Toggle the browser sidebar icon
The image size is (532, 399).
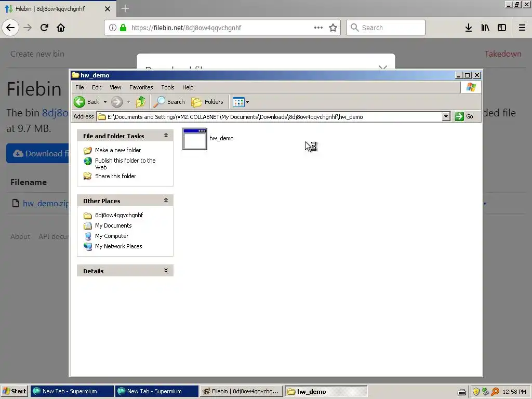502,28
